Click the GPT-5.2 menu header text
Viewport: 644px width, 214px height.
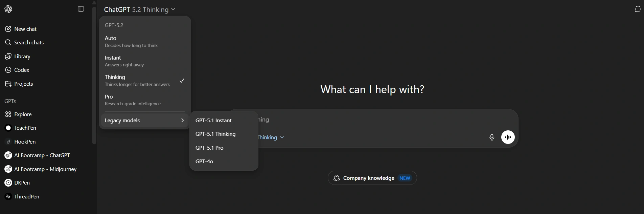[114, 25]
